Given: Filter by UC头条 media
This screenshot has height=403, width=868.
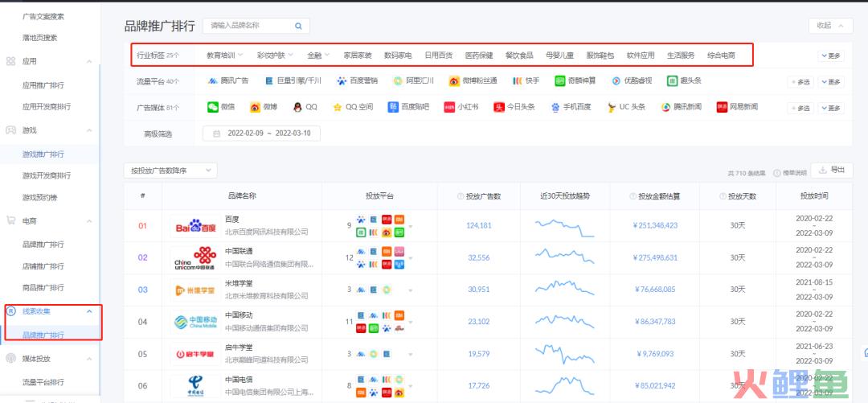Looking at the screenshot, I should [x=625, y=107].
